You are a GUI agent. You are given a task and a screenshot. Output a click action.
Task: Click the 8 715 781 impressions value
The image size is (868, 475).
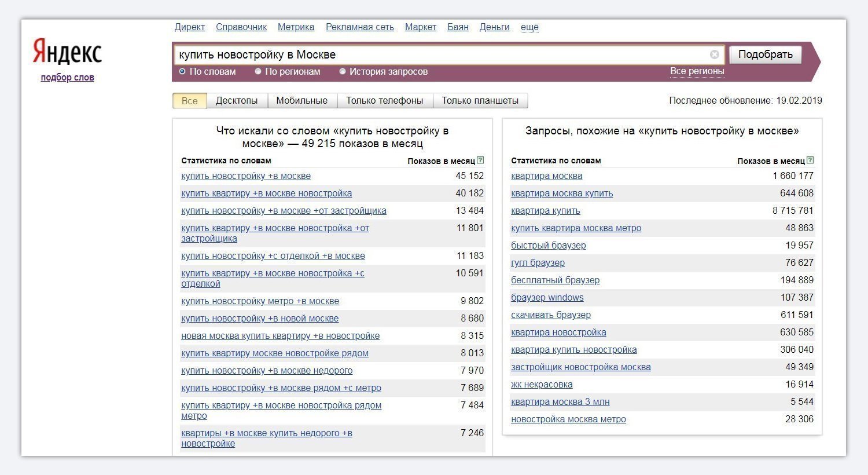point(793,211)
